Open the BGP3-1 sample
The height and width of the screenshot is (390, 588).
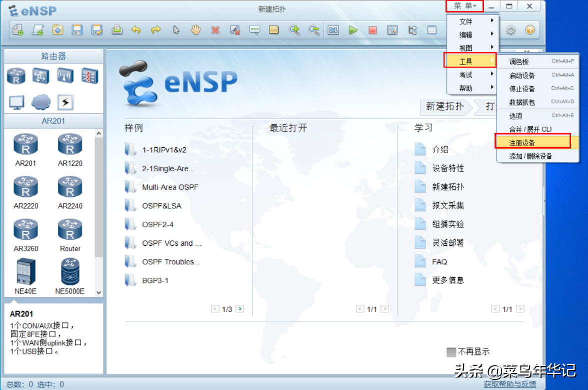146,280
